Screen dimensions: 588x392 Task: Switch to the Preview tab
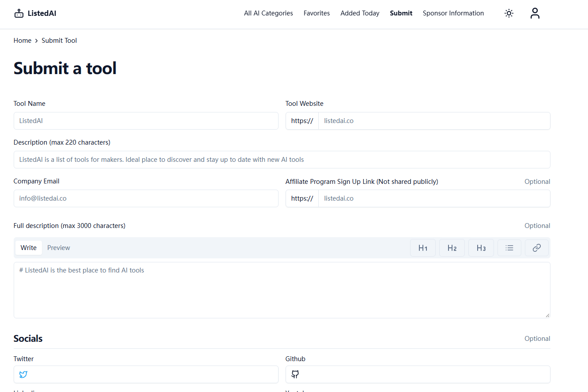point(59,248)
